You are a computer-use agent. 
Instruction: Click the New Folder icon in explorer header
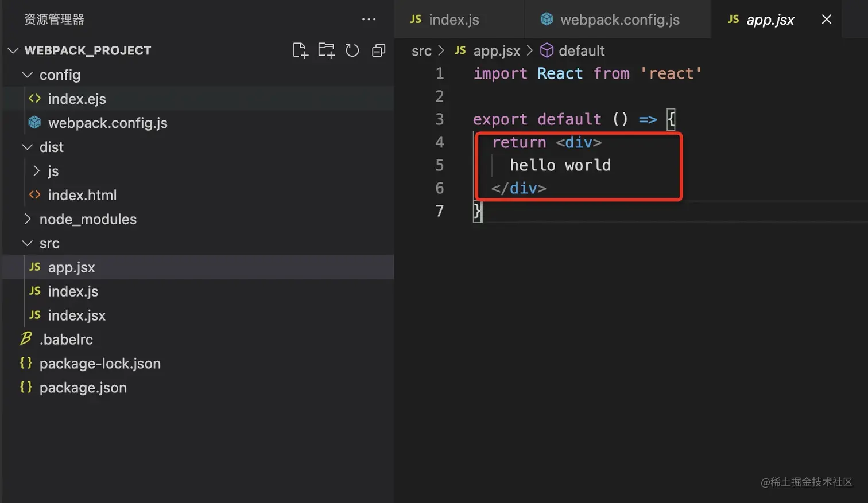[327, 50]
